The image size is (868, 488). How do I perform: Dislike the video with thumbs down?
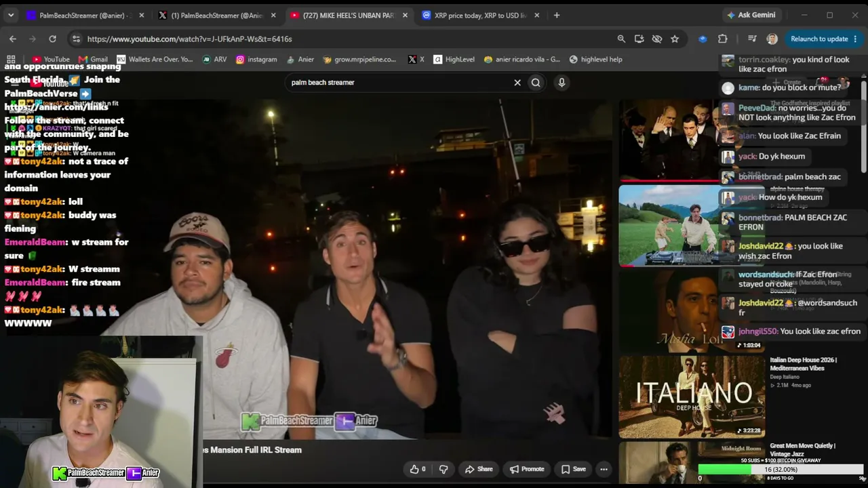tap(443, 469)
